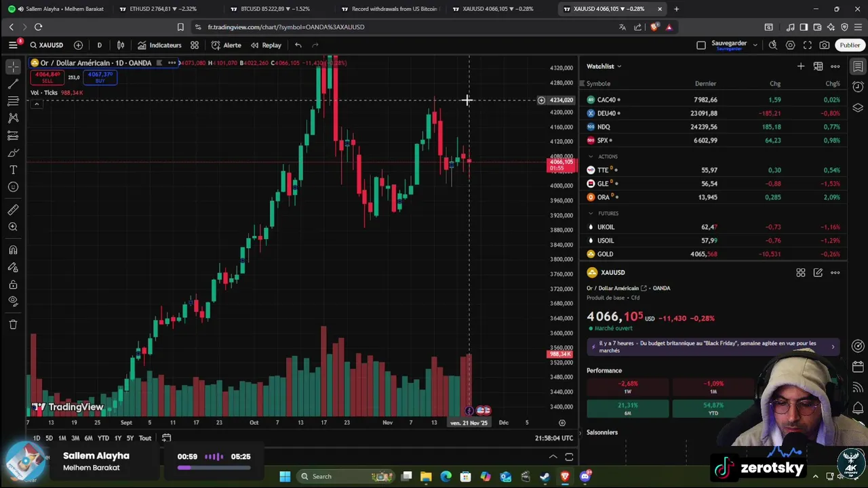Collapse the ACTIONS watchlist section
This screenshot has width=868, height=488.
[591, 157]
